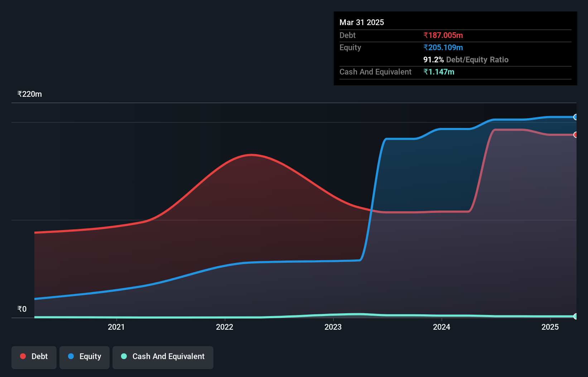
Task: Select the Debt endpoint marker at Mar 2025
Action: [575, 135]
